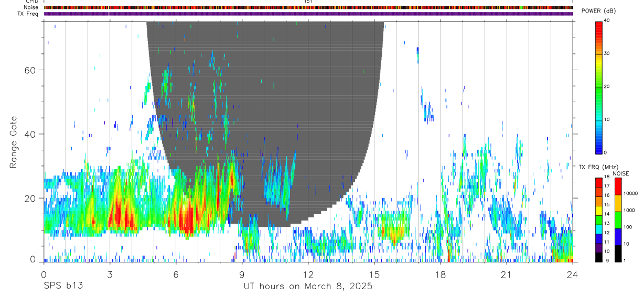Click the x-axis hour tick '24'
644x297 pixels.
click(x=572, y=274)
